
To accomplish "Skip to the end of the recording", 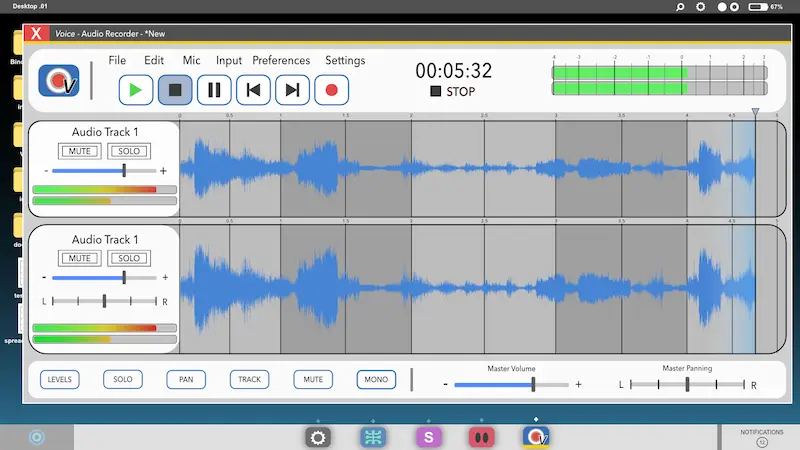I will click(x=292, y=90).
